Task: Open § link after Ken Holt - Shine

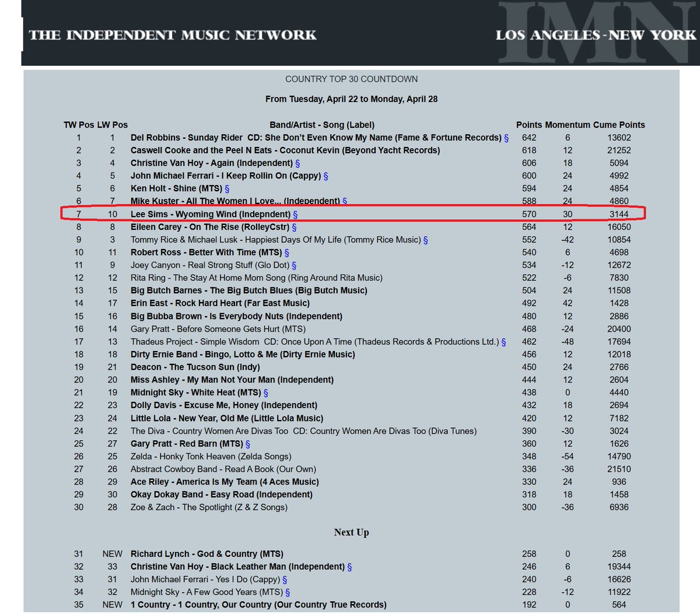Action: 227,189
